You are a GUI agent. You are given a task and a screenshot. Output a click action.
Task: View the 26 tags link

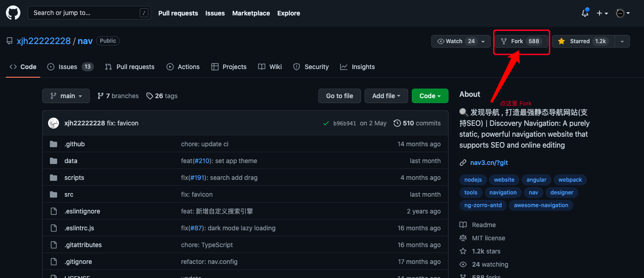pos(162,96)
